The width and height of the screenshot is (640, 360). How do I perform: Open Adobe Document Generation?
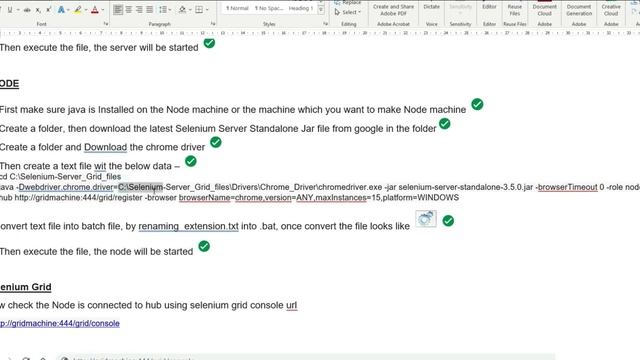point(579,10)
